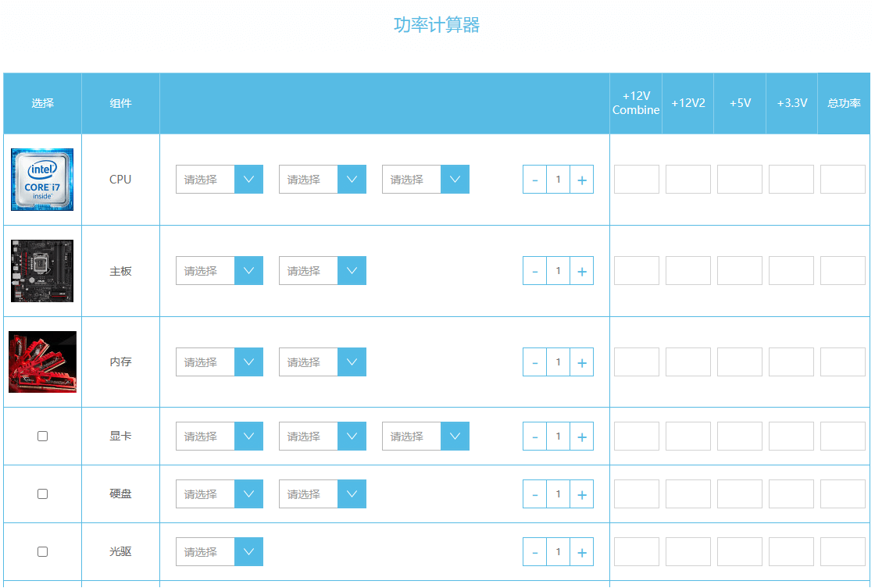Click the 内存 quantity number field
The image size is (875, 588).
pyautogui.click(x=558, y=362)
